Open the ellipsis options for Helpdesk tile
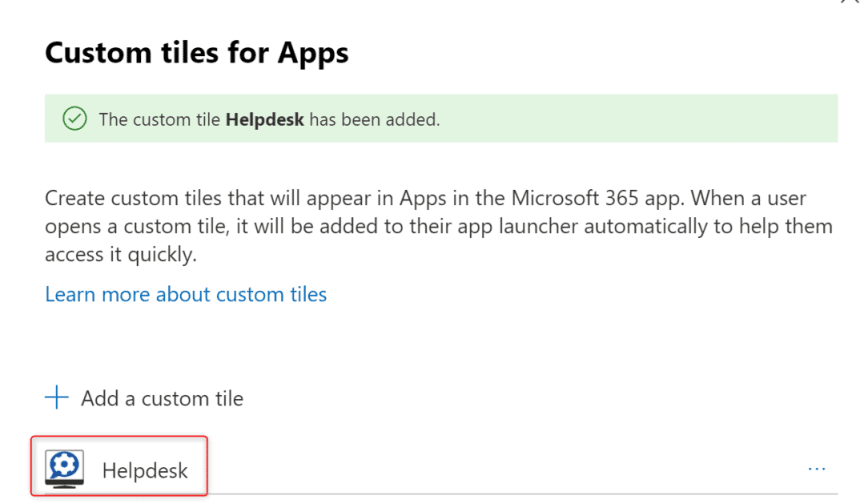The height and width of the screenshot is (504, 868). point(817,468)
